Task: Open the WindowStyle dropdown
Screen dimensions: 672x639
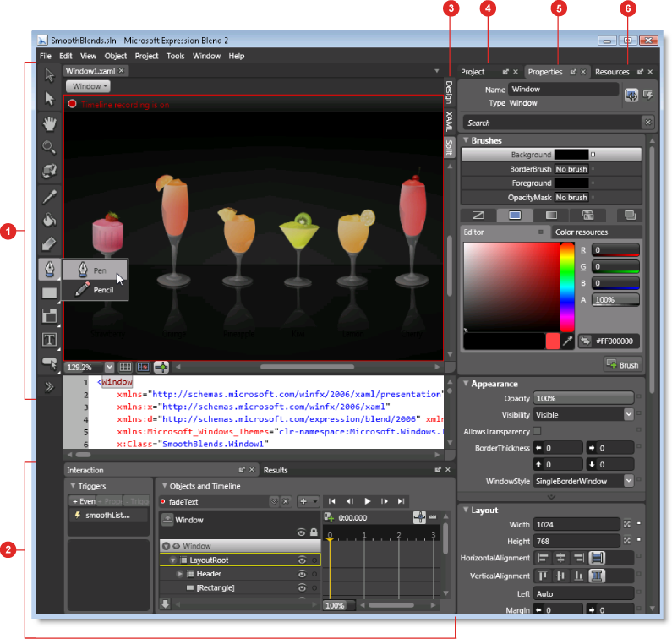Action: [x=628, y=481]
